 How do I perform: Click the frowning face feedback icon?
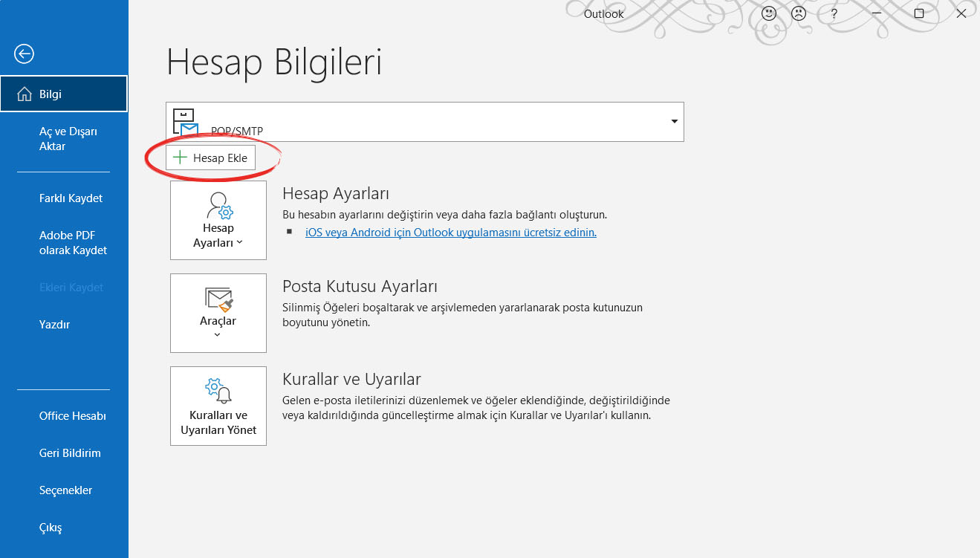(798, 13)
